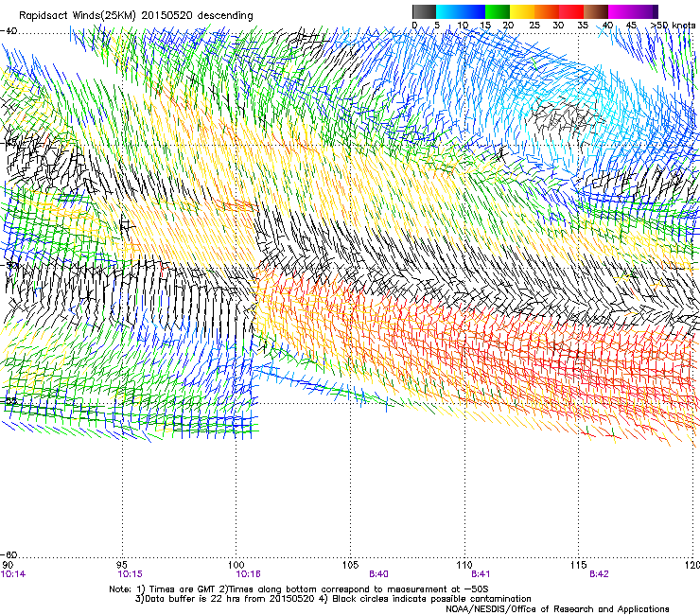This screenshot has height=615, width=700.
Task: Click the longitude label '110' on bottom axis
Action: pos(464,565)
